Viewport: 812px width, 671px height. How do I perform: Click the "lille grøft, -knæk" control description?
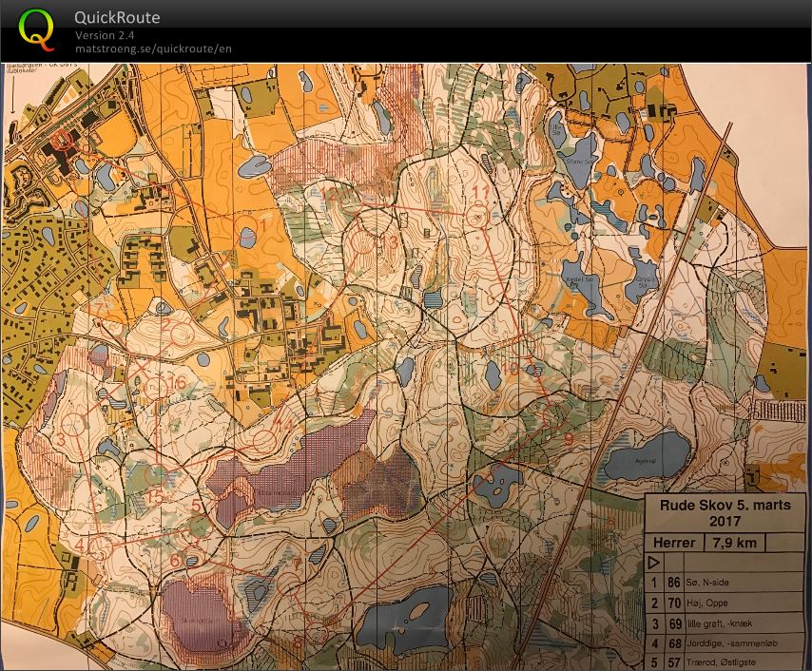(x=720, y=623)
